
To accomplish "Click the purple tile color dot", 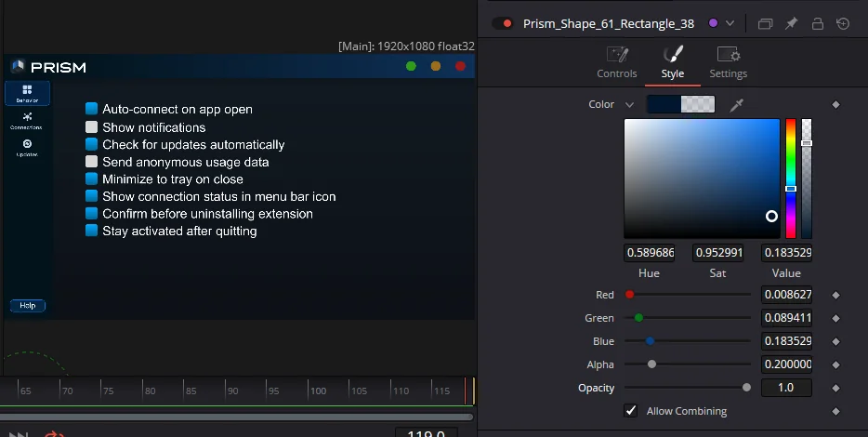I will click(x=713, y=23).
